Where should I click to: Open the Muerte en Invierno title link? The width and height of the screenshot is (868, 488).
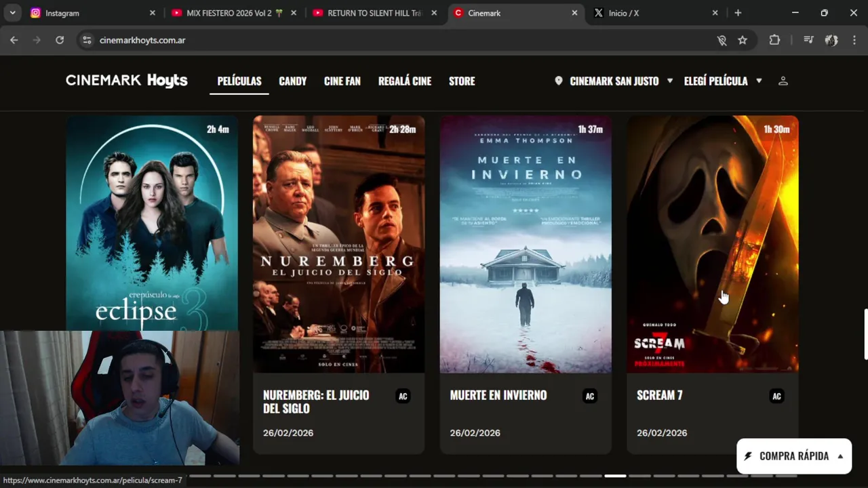click(498, 395)
